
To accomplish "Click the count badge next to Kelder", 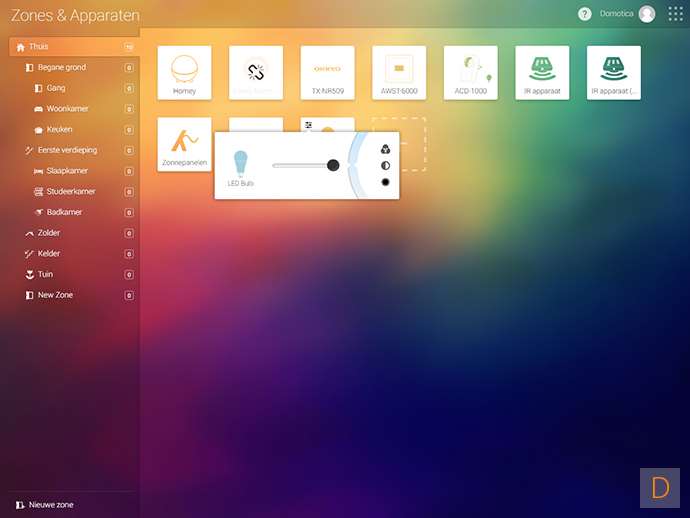I will pos(129,254).
